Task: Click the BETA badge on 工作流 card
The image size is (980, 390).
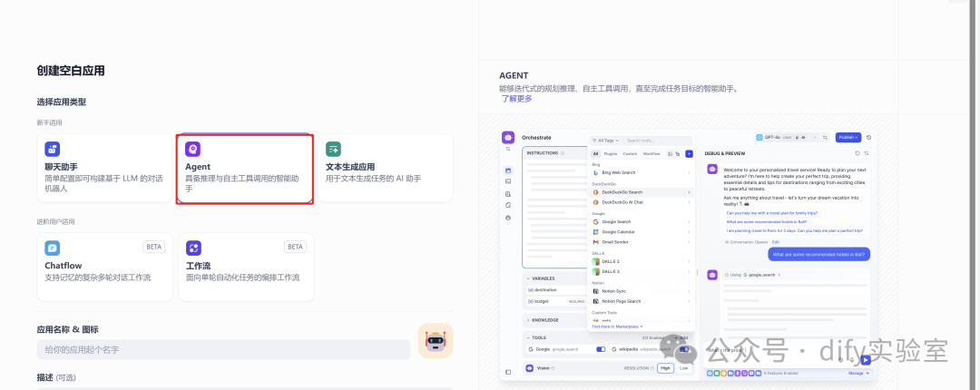Action: [x=295, y=247]
